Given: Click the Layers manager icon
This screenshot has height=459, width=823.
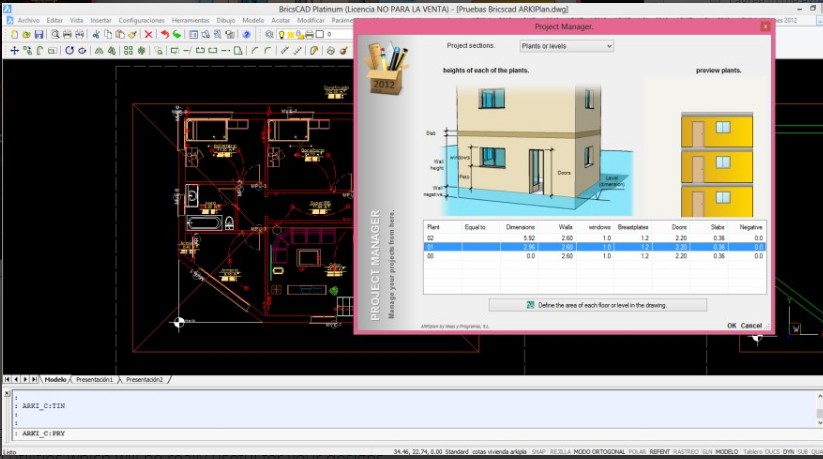Looking at the screenshot, I should [269, 35].
